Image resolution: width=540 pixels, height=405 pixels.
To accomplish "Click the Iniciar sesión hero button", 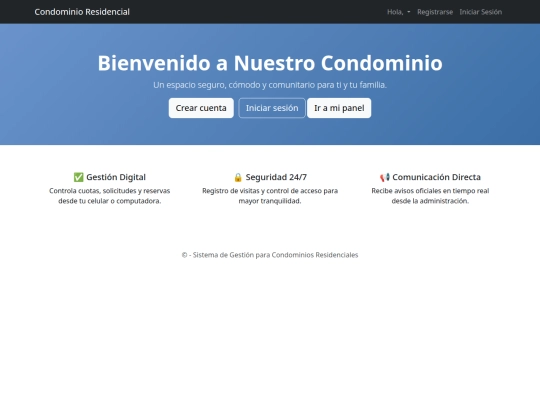I will (272, 108).
